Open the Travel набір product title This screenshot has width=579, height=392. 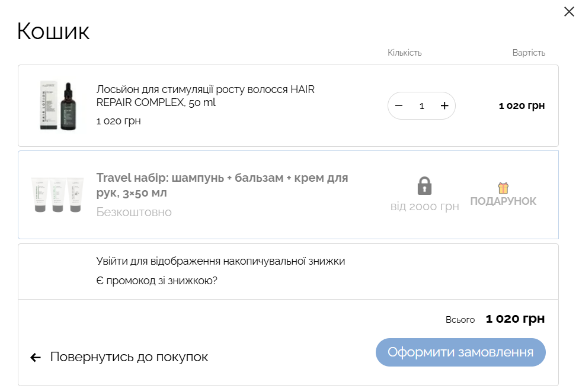222,185
